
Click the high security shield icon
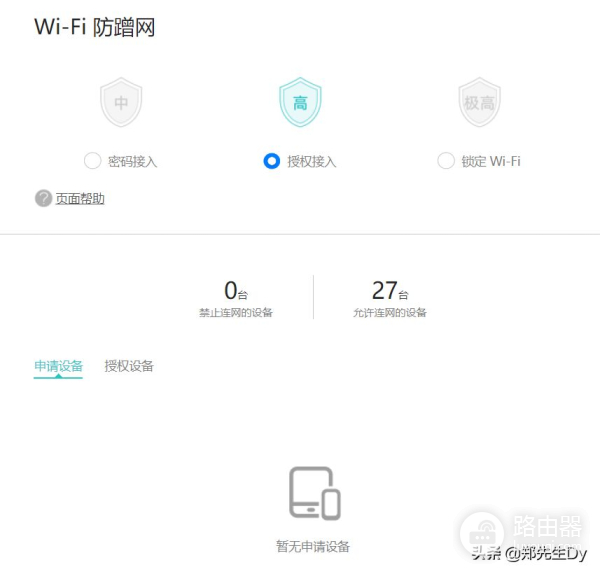point(300,102)
